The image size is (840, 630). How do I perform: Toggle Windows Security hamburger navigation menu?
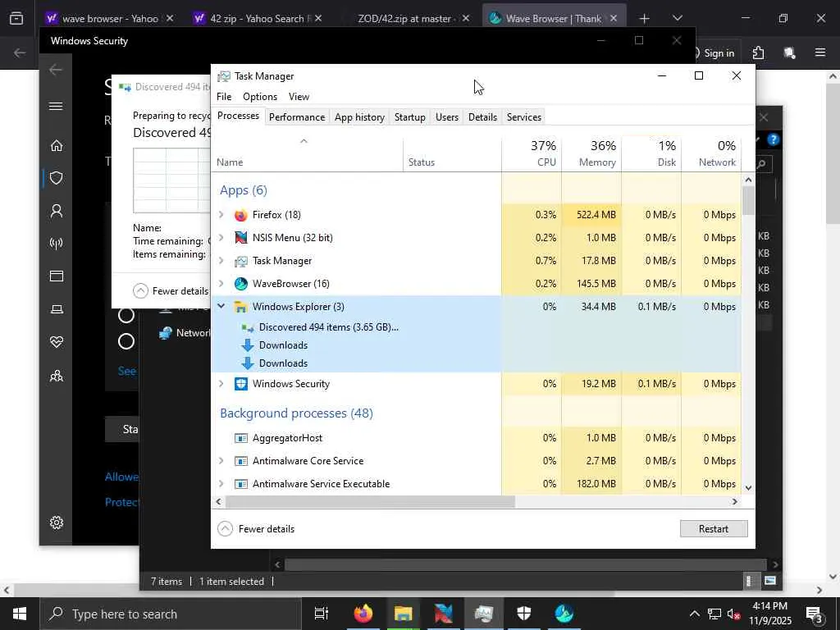click(x=56, y=106)
